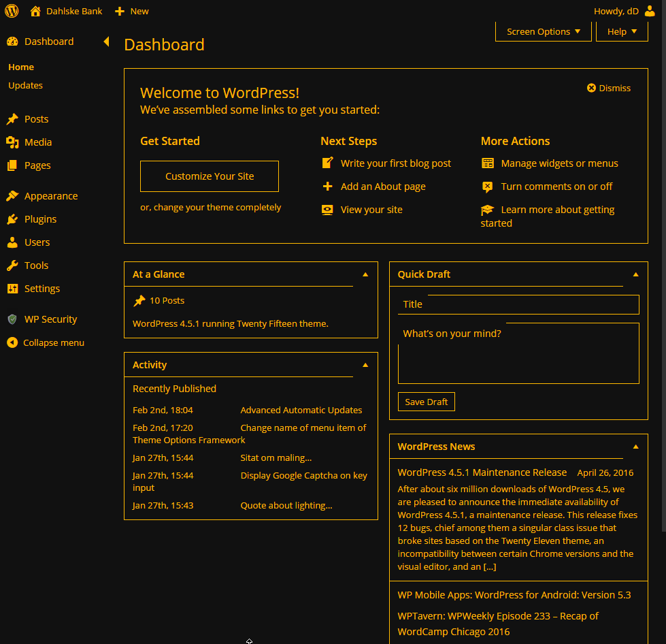Open WP Mobile Apps Android Version 5.3 link
This screenshot has height=644, width=666.
pyautogui.click(x=514, y=595)
